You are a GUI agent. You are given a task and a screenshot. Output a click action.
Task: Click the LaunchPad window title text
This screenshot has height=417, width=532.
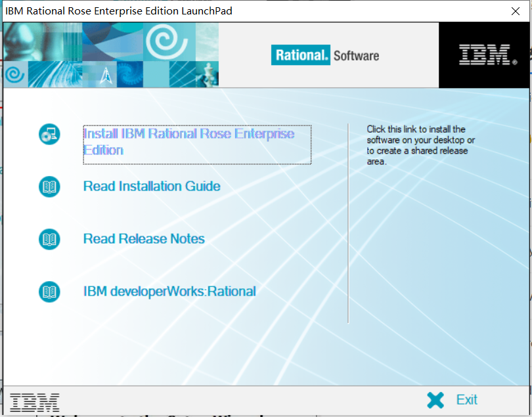(119, 11)
